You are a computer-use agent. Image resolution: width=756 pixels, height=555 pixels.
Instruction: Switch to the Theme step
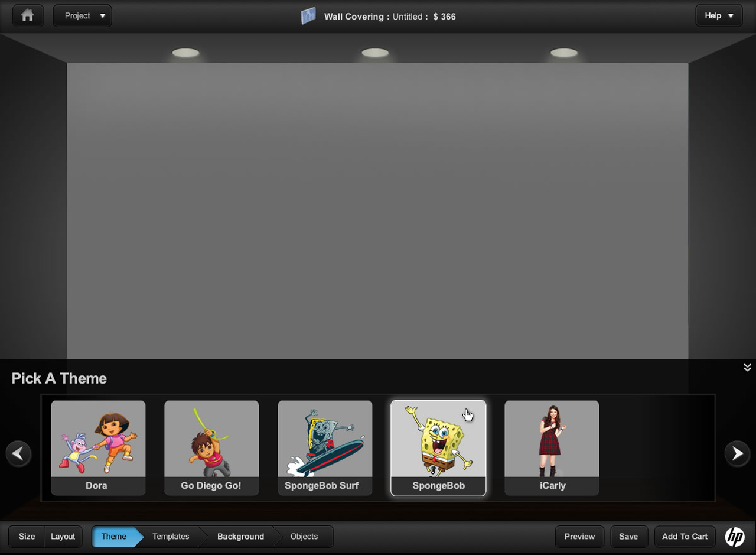point(116,537)
